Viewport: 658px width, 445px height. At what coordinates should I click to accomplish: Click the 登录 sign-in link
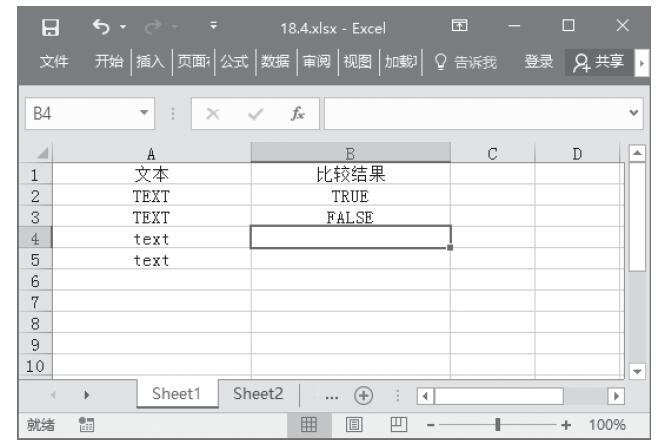coord(541,63)
